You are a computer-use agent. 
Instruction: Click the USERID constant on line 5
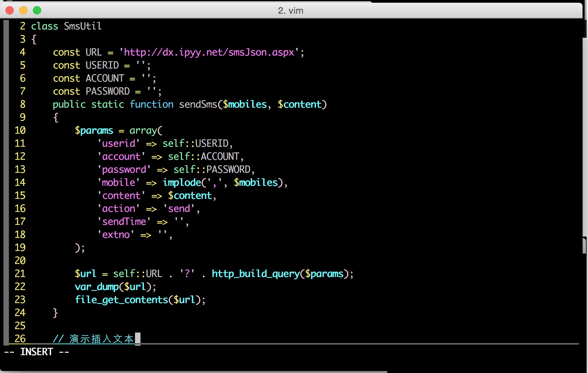(x=102, y=65)
